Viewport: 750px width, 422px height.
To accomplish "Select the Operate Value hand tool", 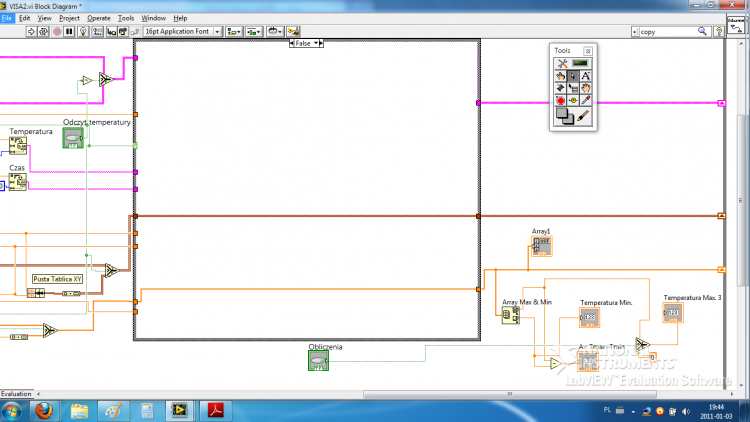I will coord(560,76).
